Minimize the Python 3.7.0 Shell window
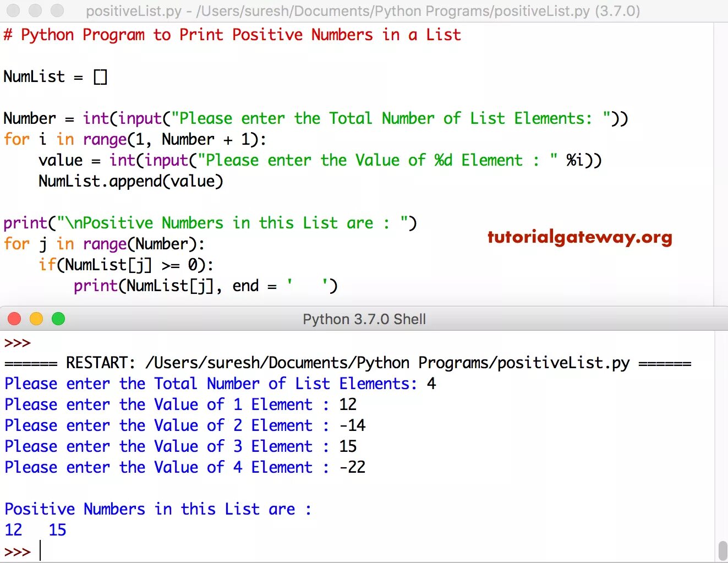The image size is (728, 563). (36, 319)
